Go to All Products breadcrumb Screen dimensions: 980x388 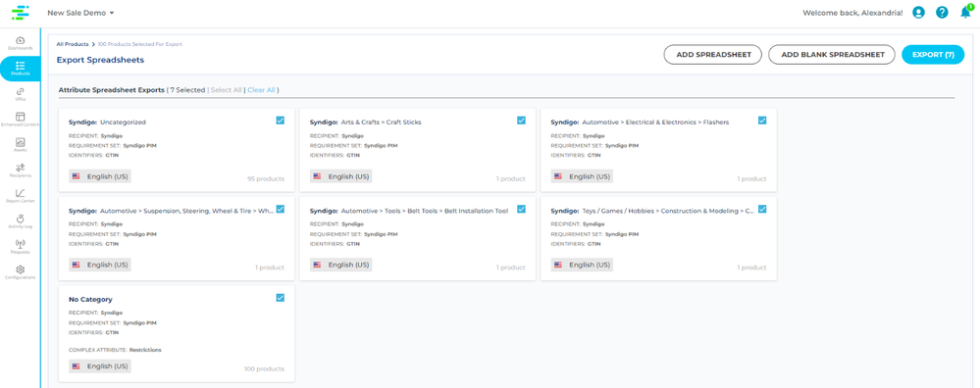(x=73, y=44)
